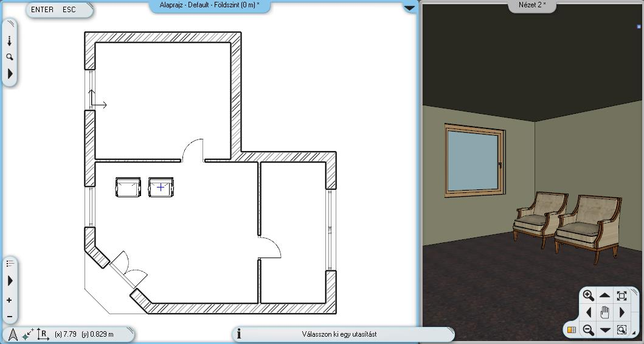
Task: Open the Nézet 2 view tab
Action: 533,4
